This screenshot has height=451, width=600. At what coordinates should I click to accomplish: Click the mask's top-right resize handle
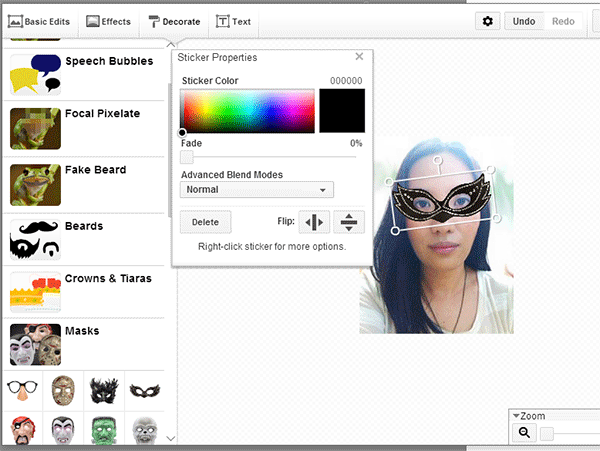[x=491, y=169]
